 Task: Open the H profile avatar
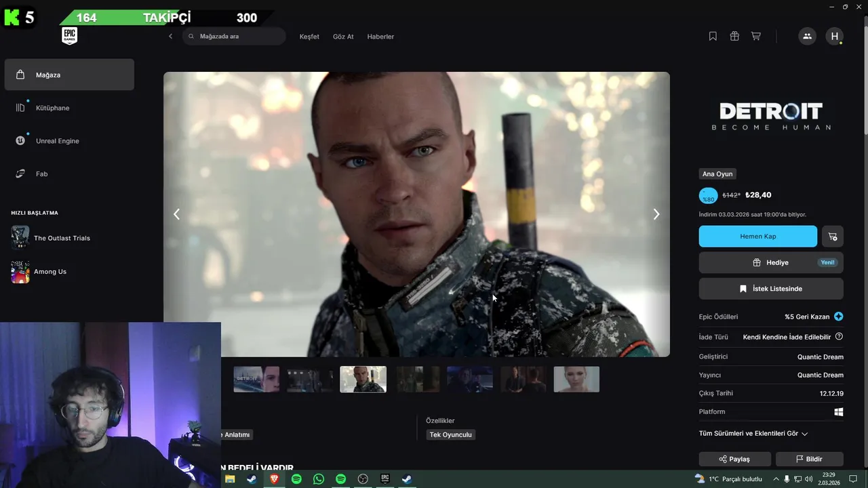click(x=835, y=37)
